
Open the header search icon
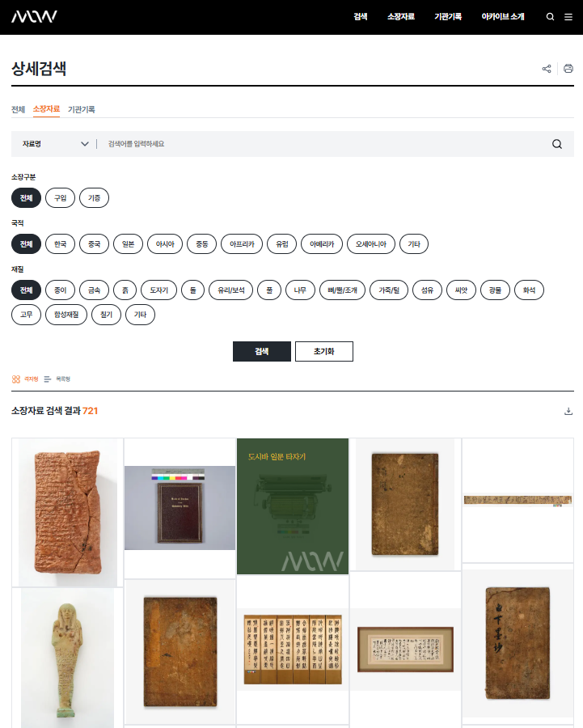pyautogui.click(x=551, y=16)
